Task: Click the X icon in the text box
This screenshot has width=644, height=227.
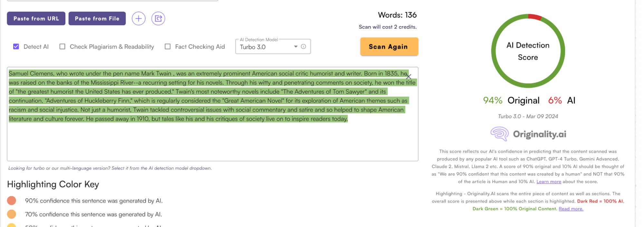Action: [409, 77]
